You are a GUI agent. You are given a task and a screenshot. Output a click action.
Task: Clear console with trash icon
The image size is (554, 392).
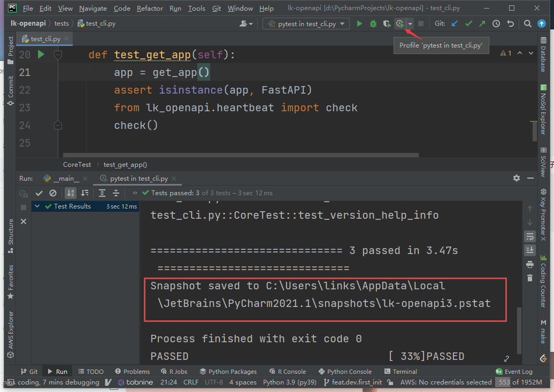click(x=529, y=278)
